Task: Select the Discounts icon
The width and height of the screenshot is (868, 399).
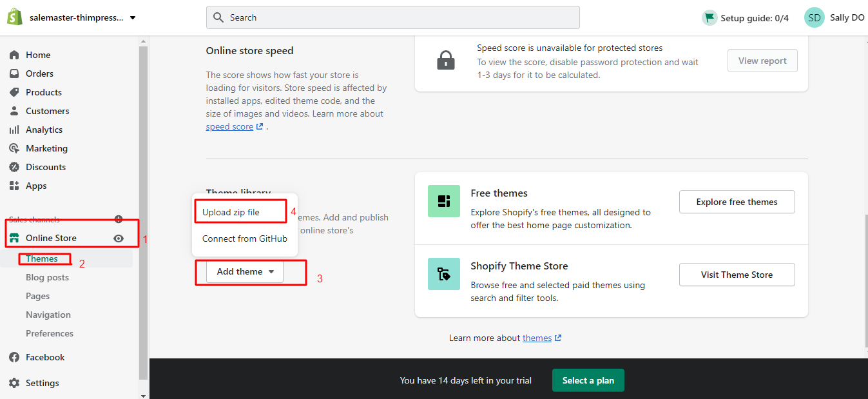Action: pyautogui.click(x=14, y=166)
